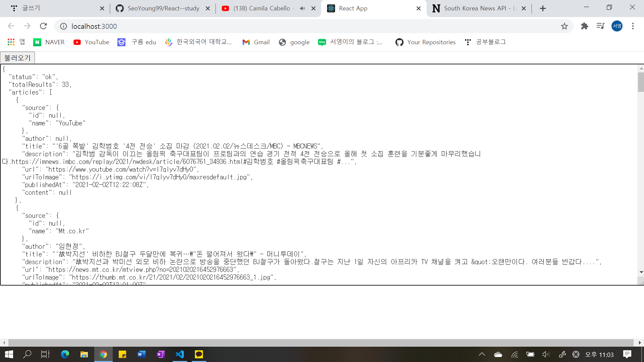Open a new tab with plus button
Screen dimensions: 644x362
coord(543,8)
